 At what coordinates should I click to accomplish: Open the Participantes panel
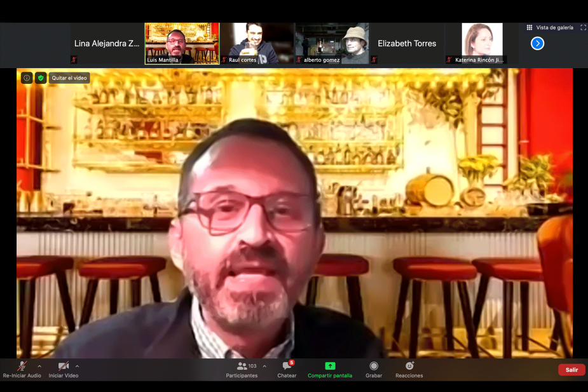pos(242,370)
